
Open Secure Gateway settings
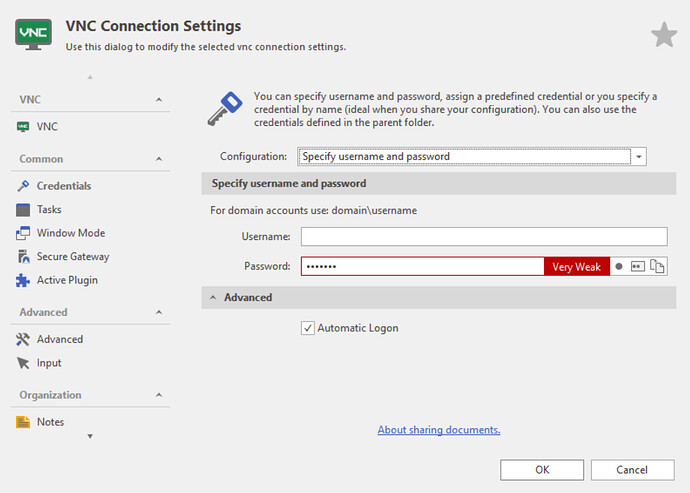pos(72,256)
